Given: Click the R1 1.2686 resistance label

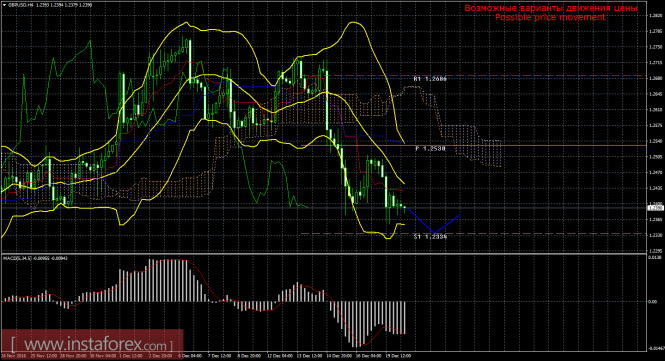Looking at the screenshot, I should 430,79.
